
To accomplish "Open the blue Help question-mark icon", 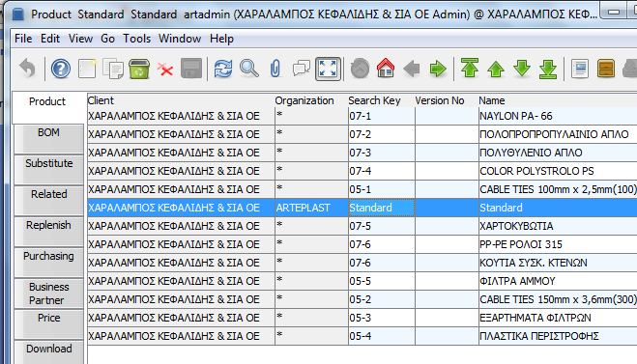I will coord(61,69).
